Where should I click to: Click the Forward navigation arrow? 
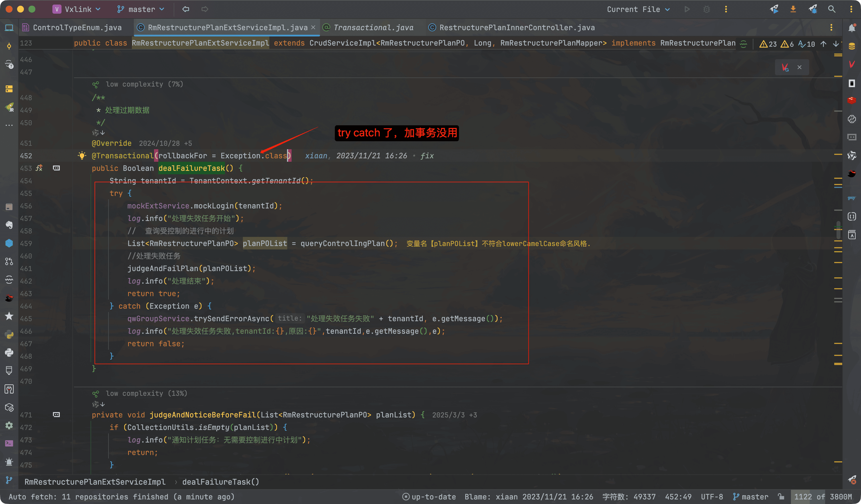tap(205, 9)
